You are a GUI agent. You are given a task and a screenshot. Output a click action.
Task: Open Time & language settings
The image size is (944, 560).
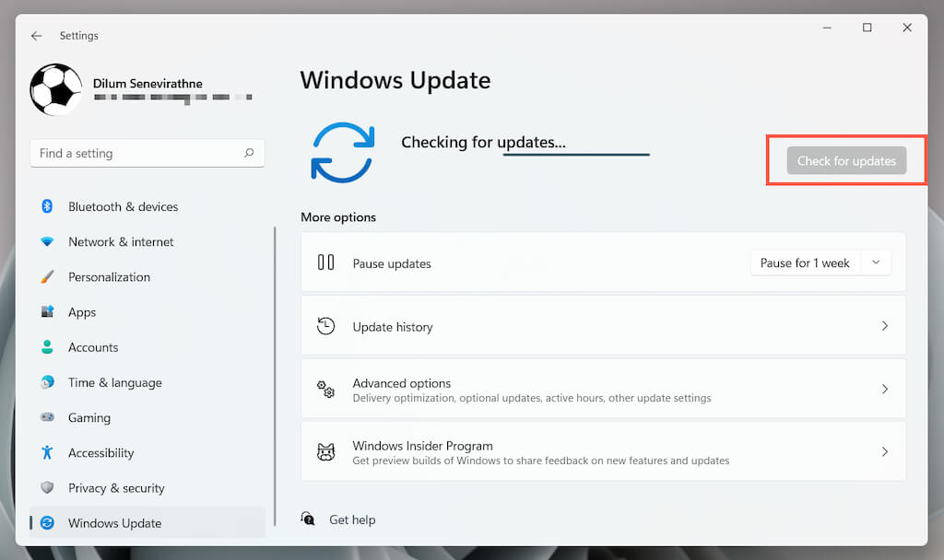coord(114,383)
